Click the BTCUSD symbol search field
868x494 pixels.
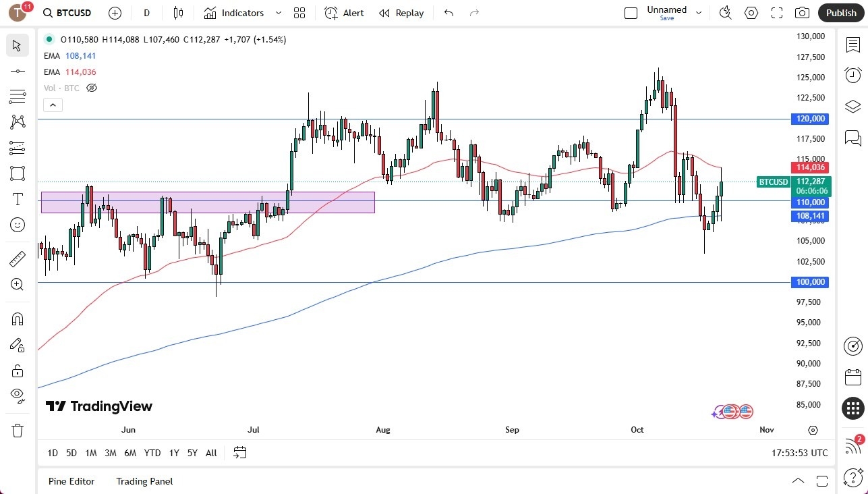pyautogui.click(x=70, y=13)
